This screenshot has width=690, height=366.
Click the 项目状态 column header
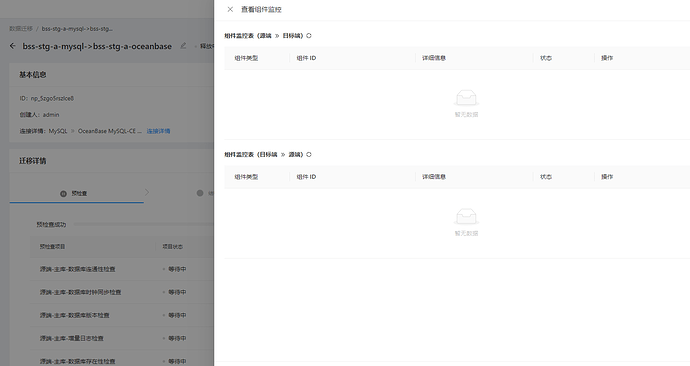[x=172, y=247]
